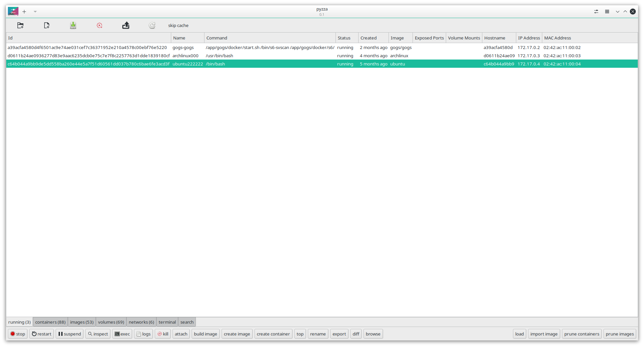Click the rename button
Image resolution: width=644 pixels, height=347 pixels.
click(318, 334)
